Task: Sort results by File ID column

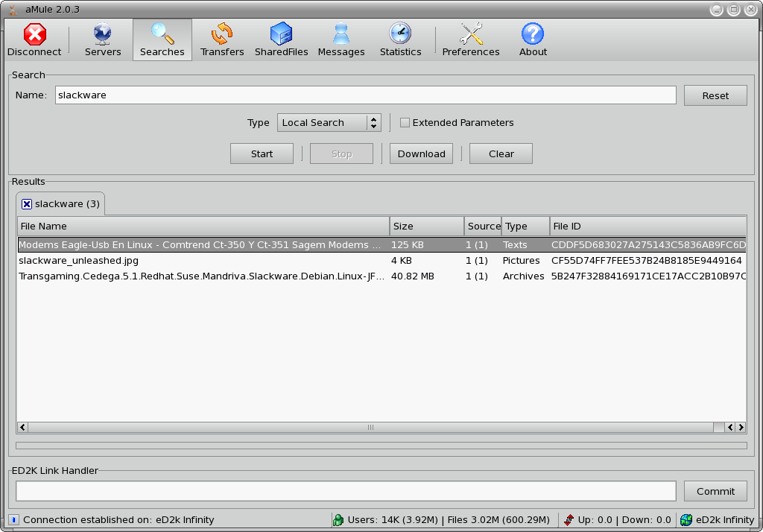Action: click(648, 227)
